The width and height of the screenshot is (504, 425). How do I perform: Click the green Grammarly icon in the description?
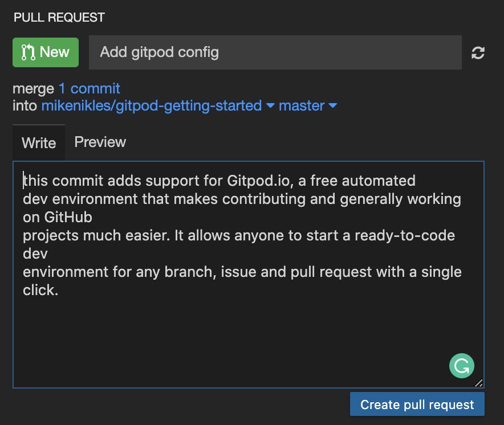click(461, 366)
